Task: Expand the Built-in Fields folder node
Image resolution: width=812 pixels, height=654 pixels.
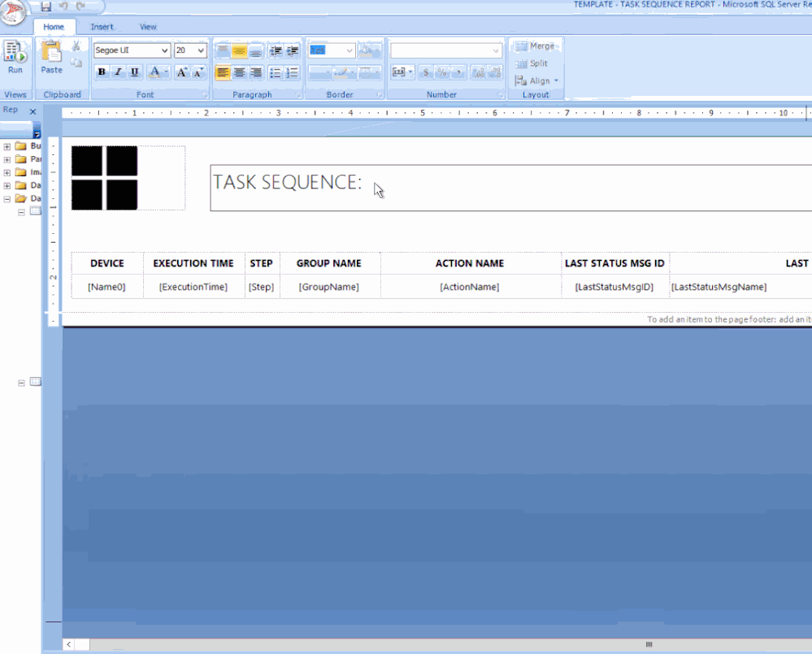Action: (7, 146)
